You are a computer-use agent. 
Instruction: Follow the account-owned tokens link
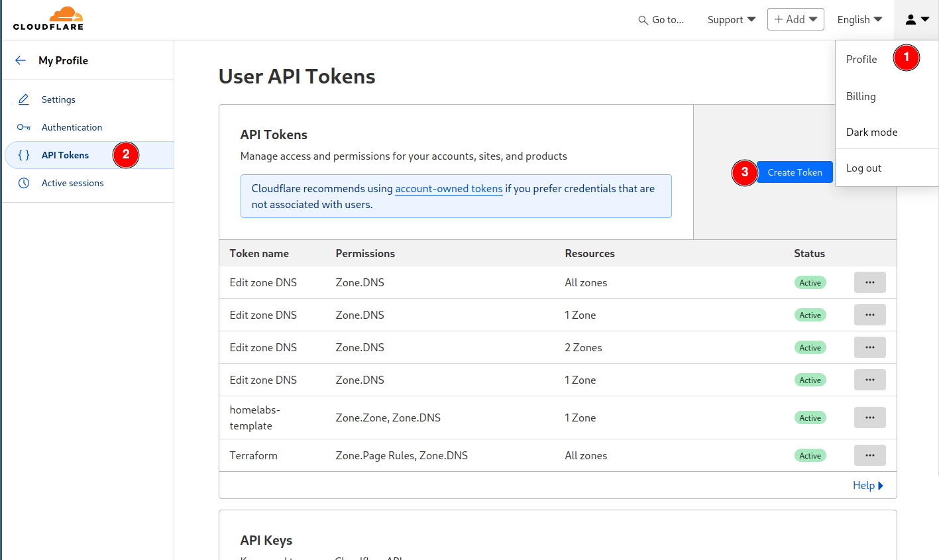[x=449, y=188]
